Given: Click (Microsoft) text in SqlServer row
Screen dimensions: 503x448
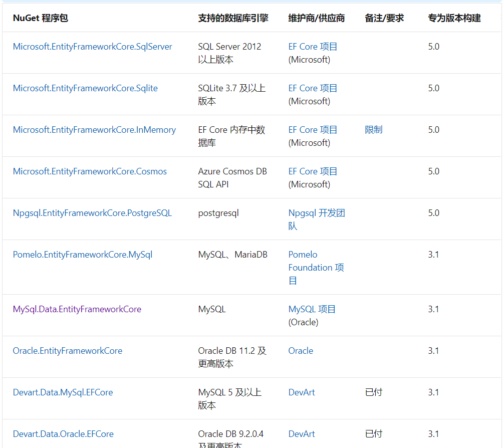Looking at the screenshot, I should (309, 60).
